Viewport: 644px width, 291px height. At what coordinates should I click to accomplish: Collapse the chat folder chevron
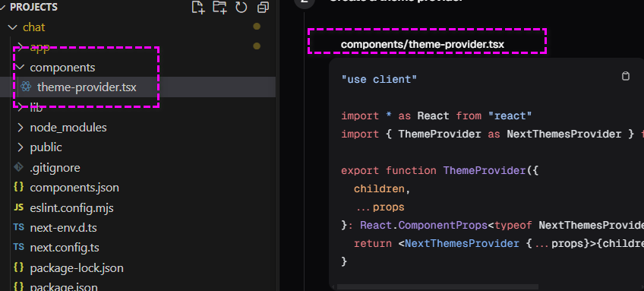click(13, 27)
